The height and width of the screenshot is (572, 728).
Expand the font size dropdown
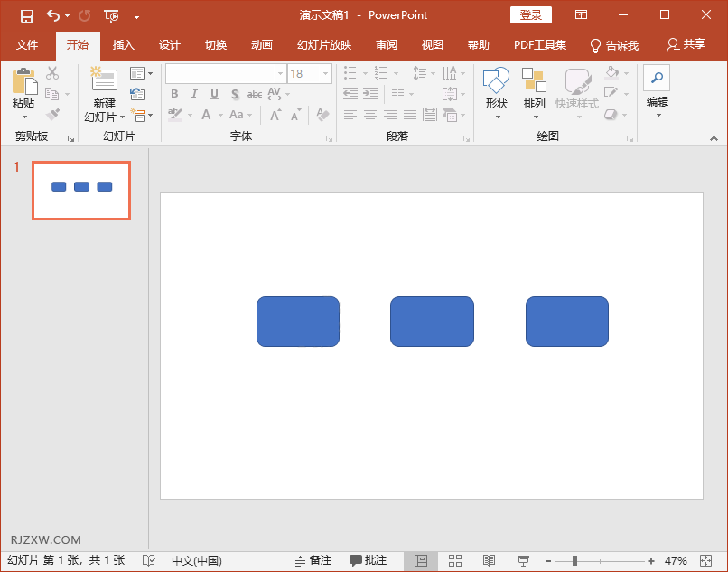[x=325, y=73]
